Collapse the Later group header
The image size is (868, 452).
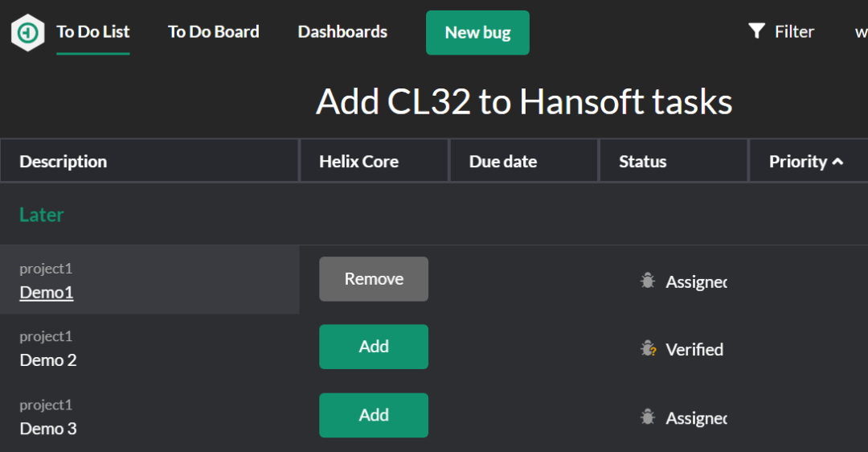tap(42, 215)
